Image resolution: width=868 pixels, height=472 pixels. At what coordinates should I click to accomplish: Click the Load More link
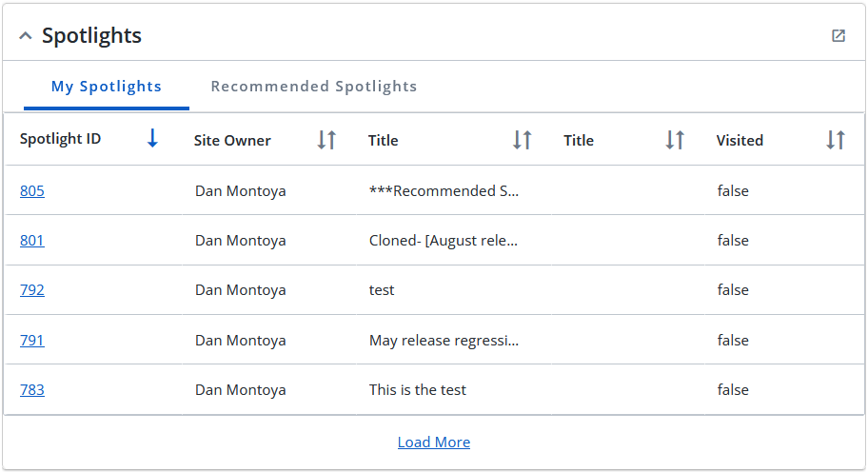pos(434,442)
